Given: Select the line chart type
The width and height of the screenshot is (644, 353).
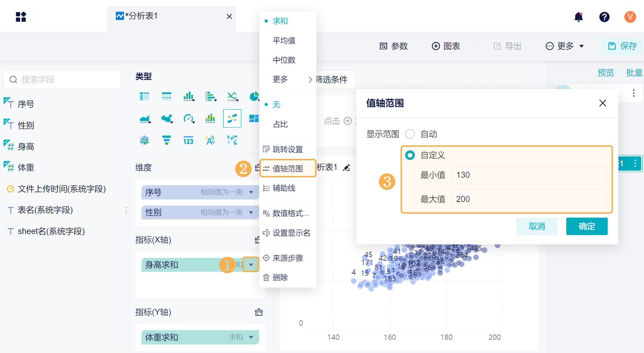Looking at the screenshot, I should click(x=233, y=97).
